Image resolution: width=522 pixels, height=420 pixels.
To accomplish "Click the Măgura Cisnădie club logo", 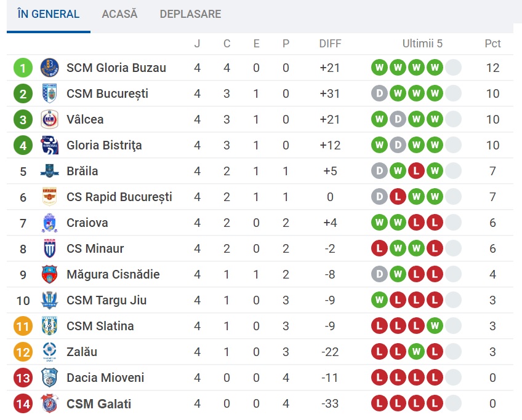I will 49,274.
